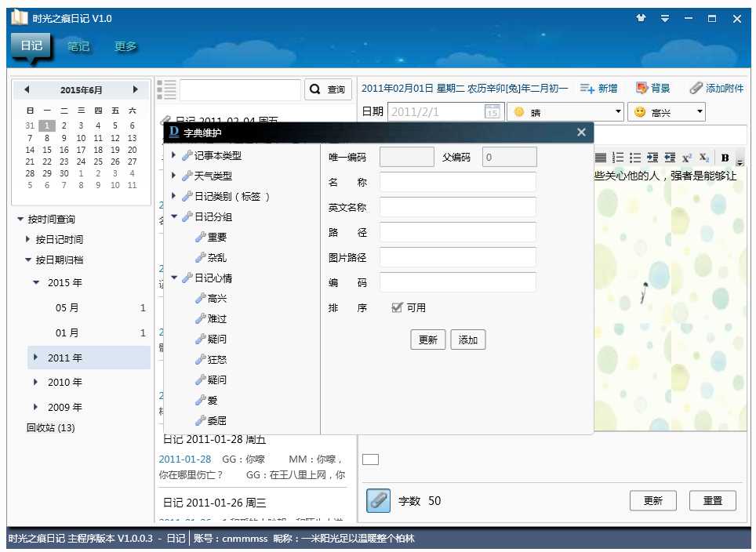Focus the 图片路径 input field

pos(457,257)
